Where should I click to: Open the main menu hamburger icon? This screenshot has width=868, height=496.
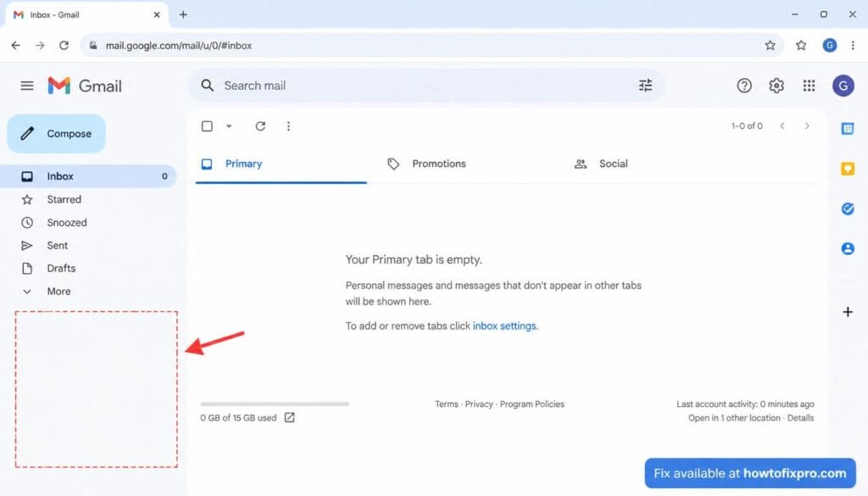tap(26, 86)
